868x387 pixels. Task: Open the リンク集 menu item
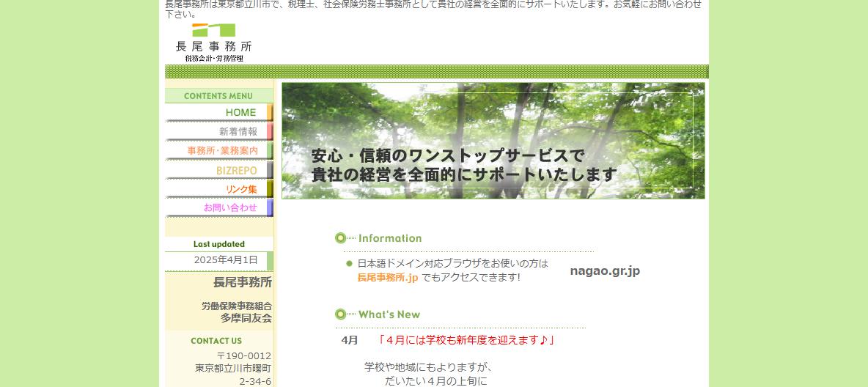[x=219, y=189]
